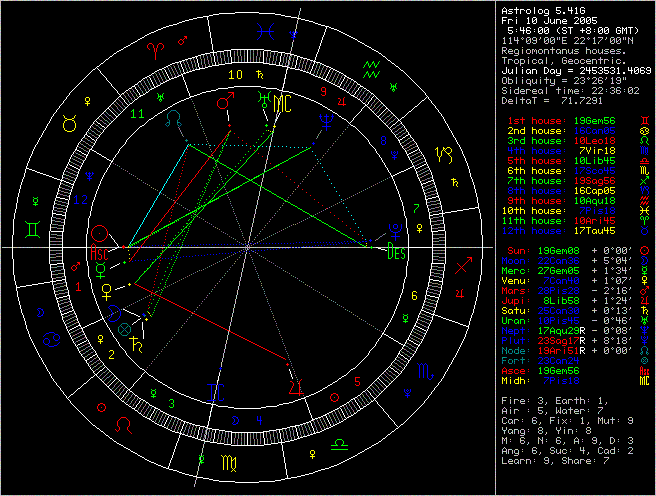
Task: Click the Sagittarius arrow on the outer ring
Action: tap(464, 268)
